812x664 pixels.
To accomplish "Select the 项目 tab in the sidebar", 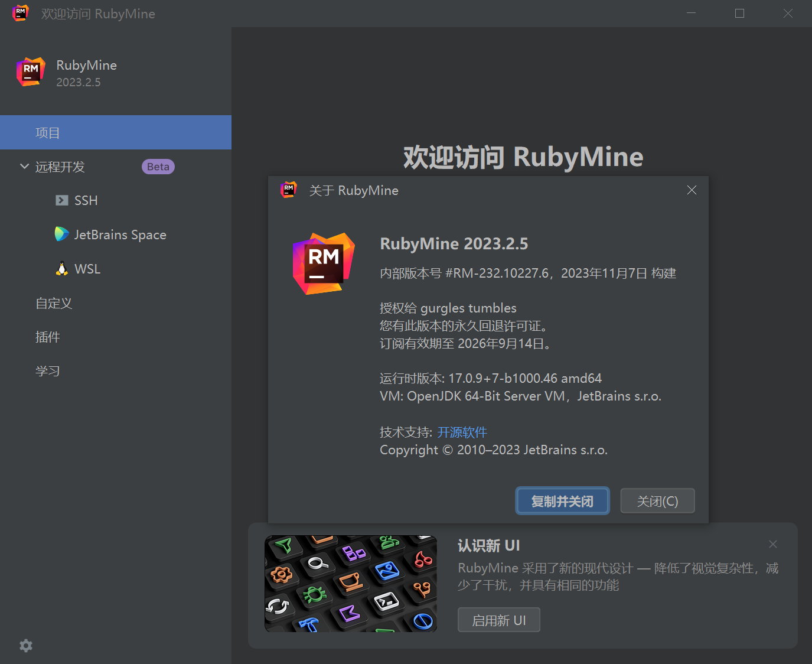I will pyautogui.click(x=116, y=132).
